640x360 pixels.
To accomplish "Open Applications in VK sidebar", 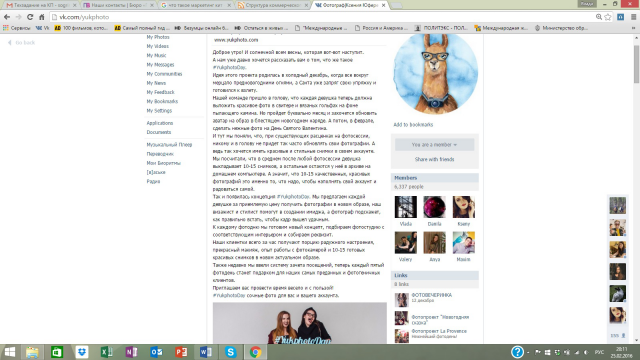I will click(x=160, y=123).
